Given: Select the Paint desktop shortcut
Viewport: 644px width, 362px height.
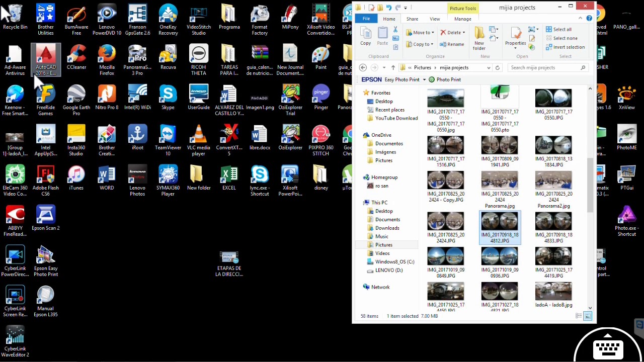Looking at the screenshot, I should pyautogui.click(x=321, y=57).
